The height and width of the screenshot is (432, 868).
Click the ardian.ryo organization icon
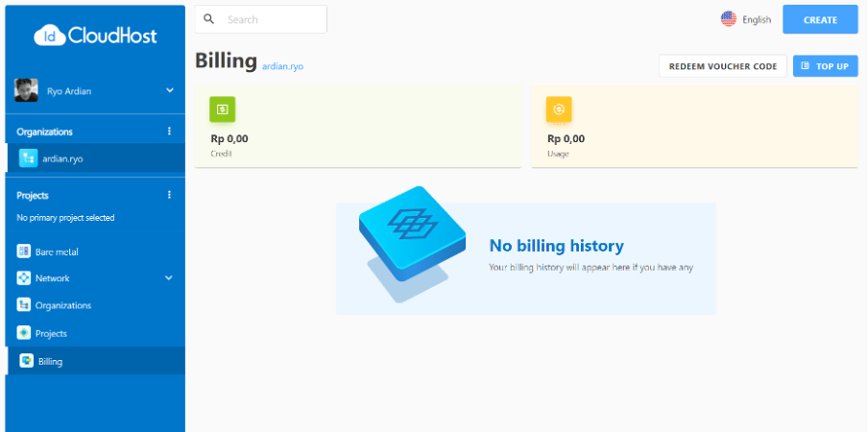pos(28,158)
